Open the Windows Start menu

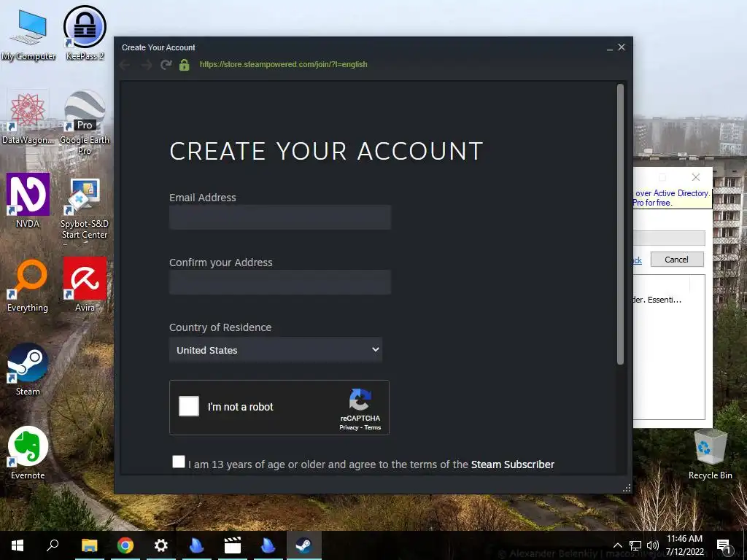(x=18, y=545)
